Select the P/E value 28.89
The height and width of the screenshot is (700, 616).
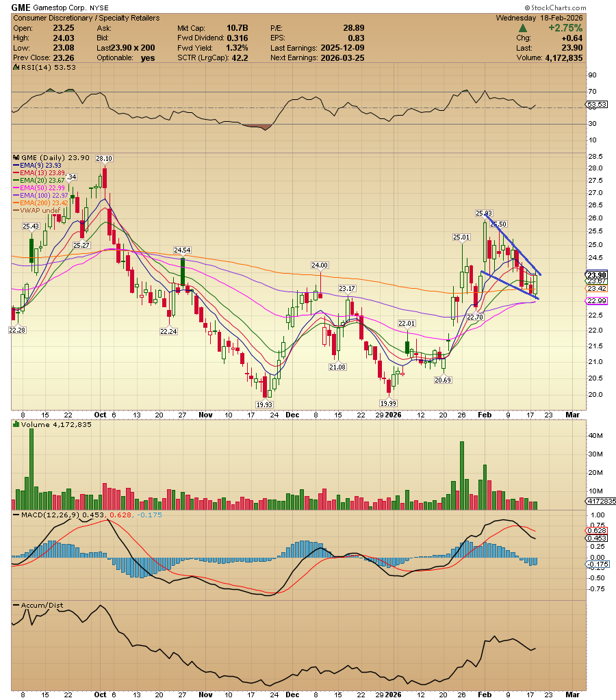click(354, 28)
